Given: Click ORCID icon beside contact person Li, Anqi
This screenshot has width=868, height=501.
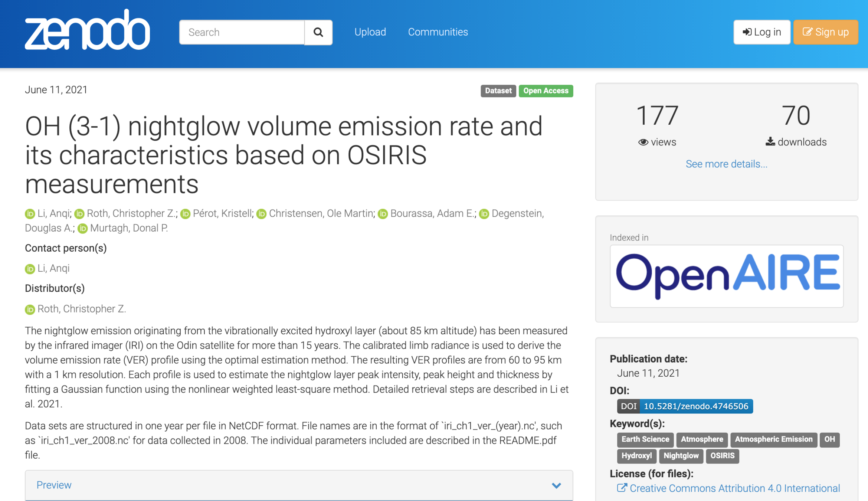Looking at the screenshot, I should (30, 269).
